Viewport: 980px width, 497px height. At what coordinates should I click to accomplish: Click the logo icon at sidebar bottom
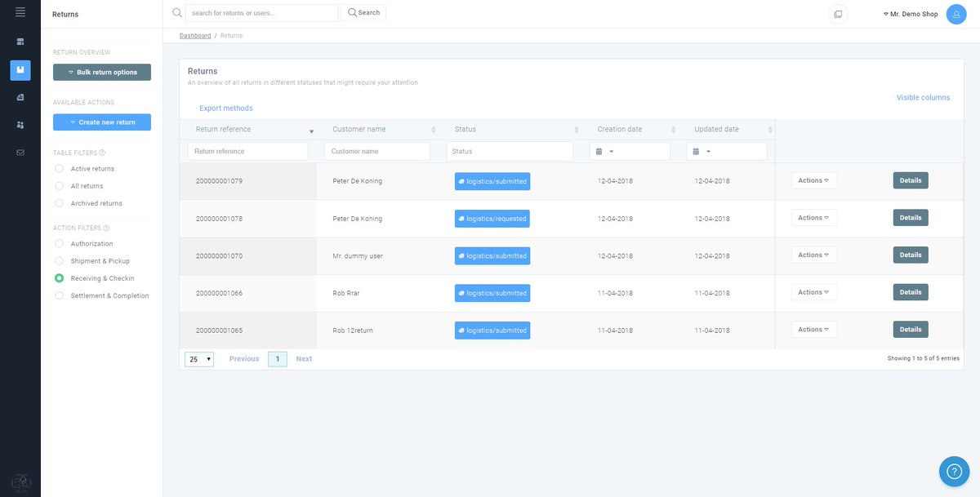click(x=20, y=483)
